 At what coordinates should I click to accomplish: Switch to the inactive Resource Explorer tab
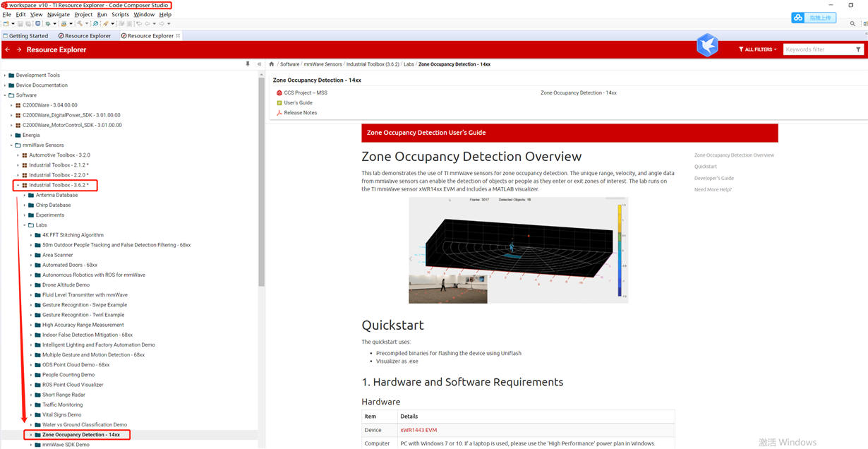(x=85, y=35)
